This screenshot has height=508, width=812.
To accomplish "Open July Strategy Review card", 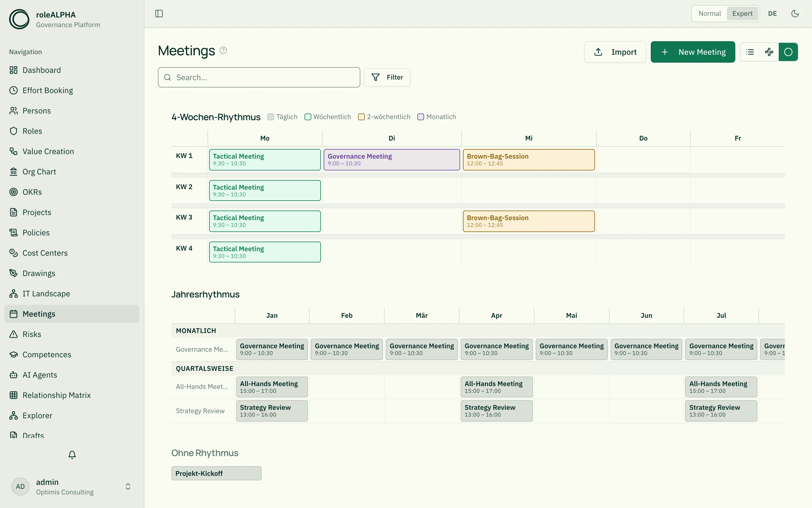I will pyautogui.click(x=721, y=411).
